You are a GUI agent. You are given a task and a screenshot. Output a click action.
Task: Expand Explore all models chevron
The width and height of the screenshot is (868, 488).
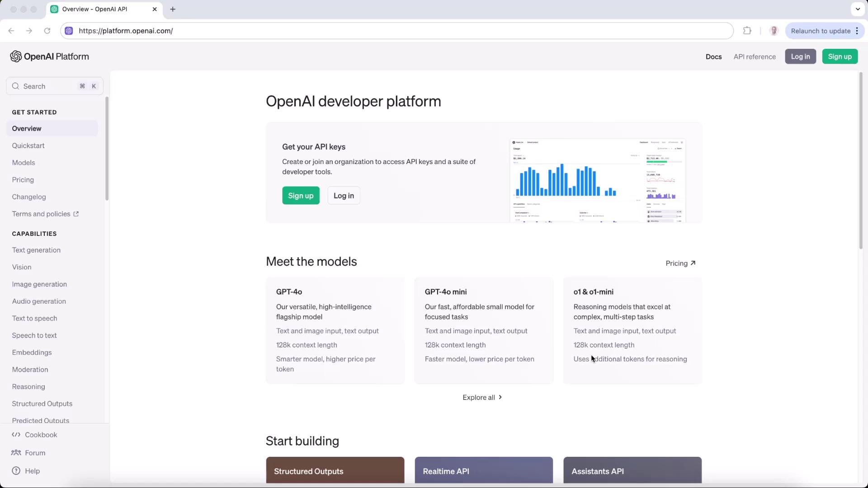click(500, 397)
